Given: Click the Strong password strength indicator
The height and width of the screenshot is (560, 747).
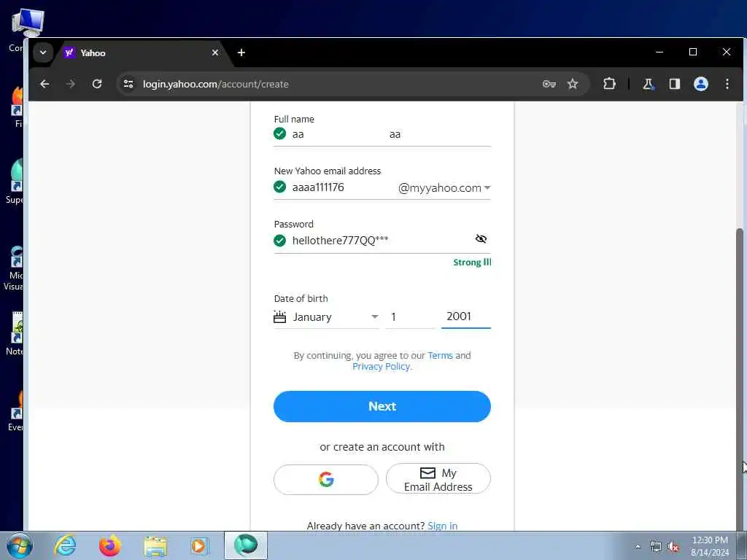Looking at the screenshot, I should click(x=472, y=262).
